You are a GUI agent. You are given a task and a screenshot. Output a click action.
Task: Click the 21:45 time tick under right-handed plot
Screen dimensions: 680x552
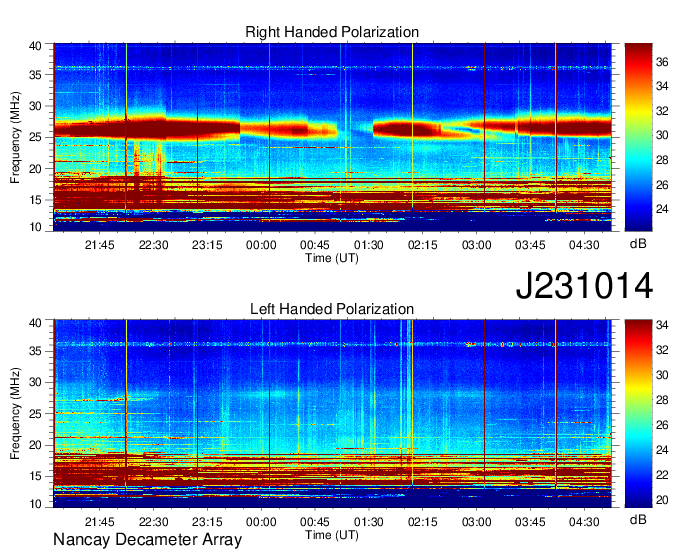[x=100, y=245]
